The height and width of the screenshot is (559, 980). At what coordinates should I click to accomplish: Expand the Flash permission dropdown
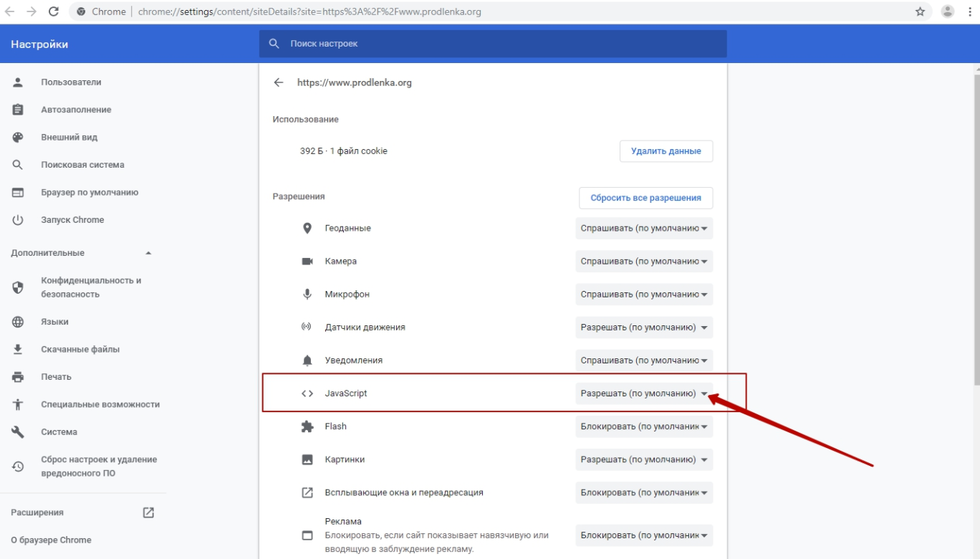644,426
